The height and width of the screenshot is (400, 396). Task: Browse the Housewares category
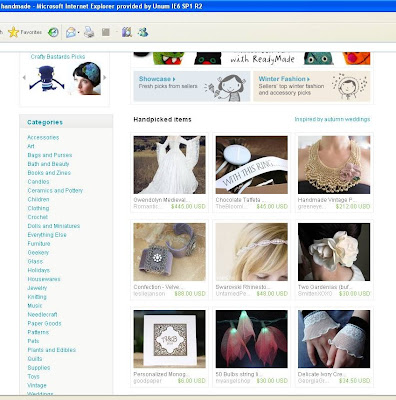[x=44, y=279]
